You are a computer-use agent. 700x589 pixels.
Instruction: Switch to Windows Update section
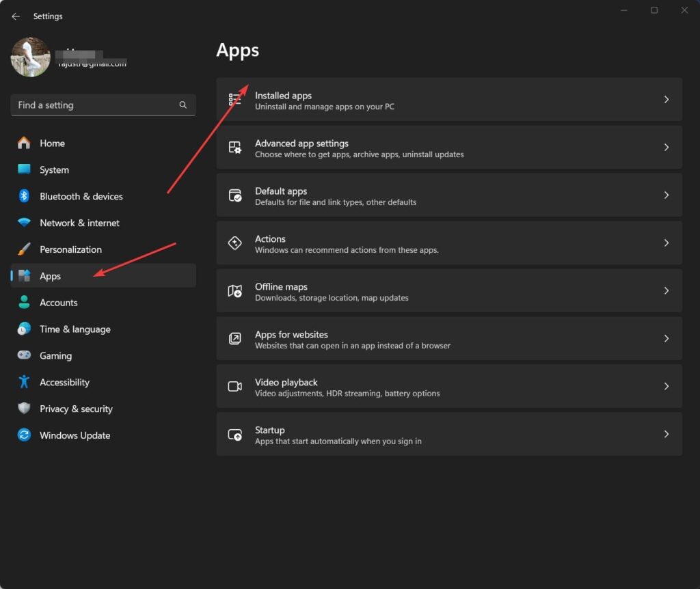click(75, 436)
